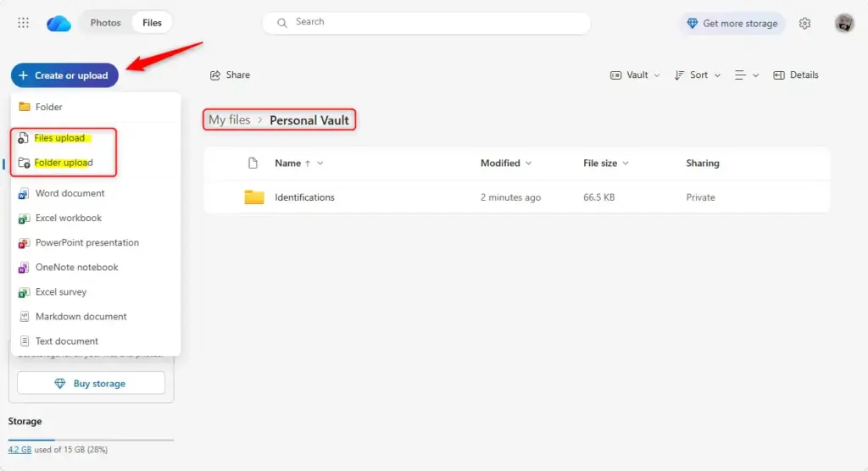Click the Sort arrows icon

click(679, 75)
